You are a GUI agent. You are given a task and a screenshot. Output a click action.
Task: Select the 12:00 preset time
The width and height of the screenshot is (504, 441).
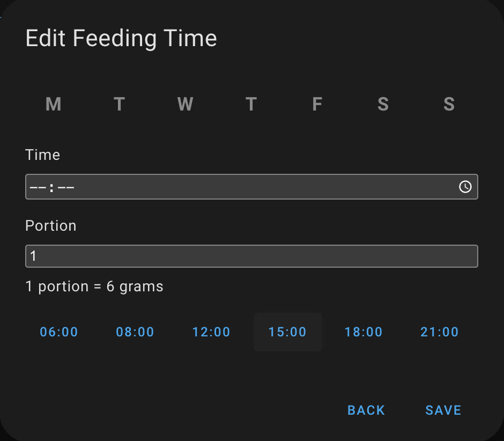click(211, 332)
